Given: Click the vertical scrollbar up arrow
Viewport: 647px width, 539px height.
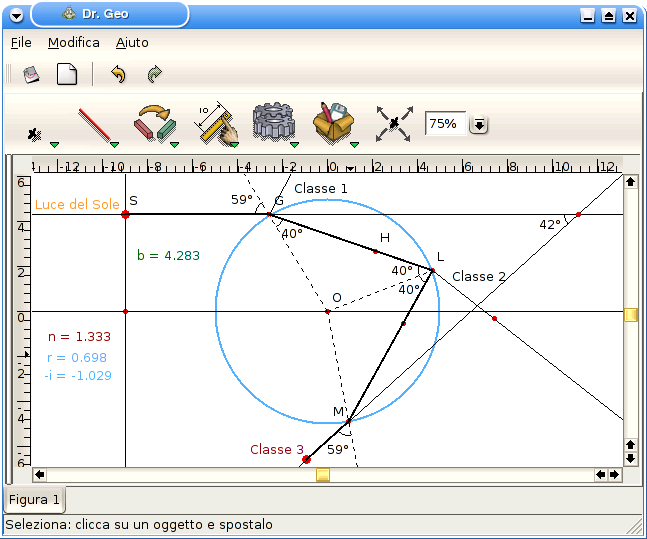Looking at the screenshot, I should (x=630, y=182).
